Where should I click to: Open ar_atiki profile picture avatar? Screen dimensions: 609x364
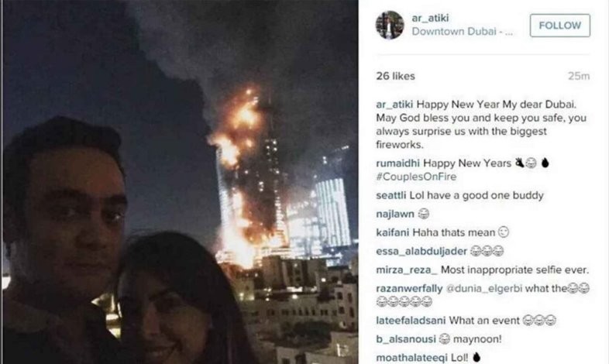pos(390,26)
